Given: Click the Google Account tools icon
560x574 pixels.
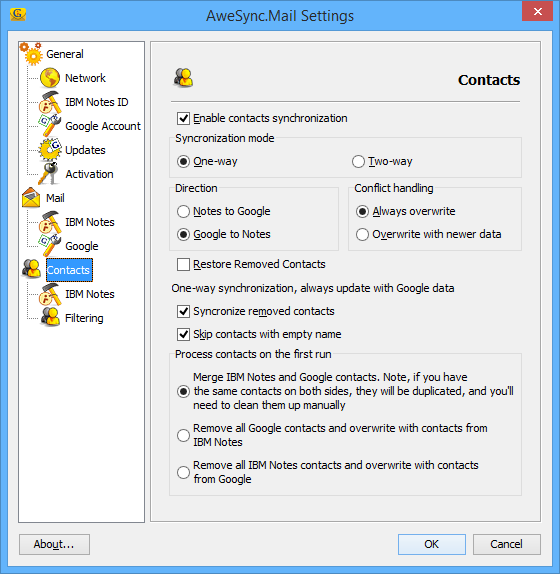Looking at the screenshot, I should coord(50,126).
